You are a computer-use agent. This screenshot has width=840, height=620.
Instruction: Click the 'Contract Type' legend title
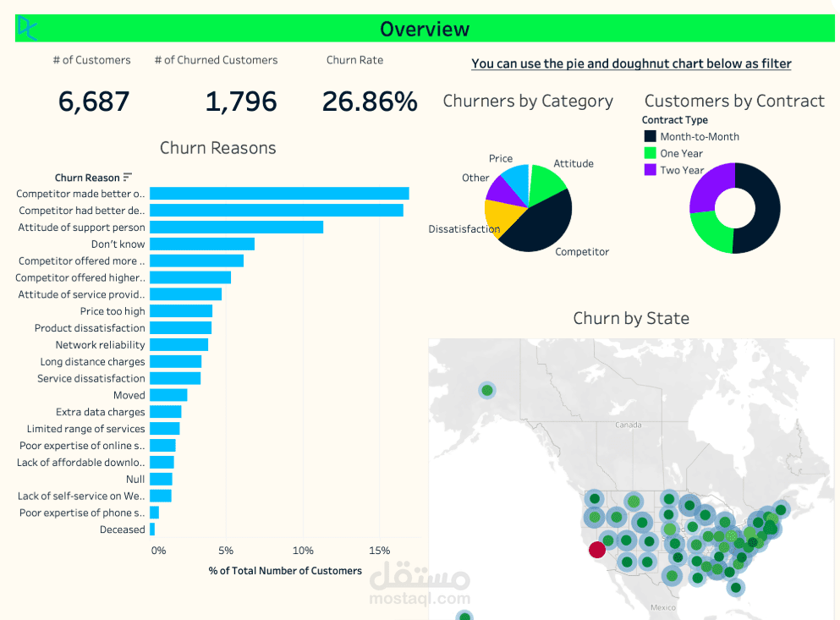[675, 119]
